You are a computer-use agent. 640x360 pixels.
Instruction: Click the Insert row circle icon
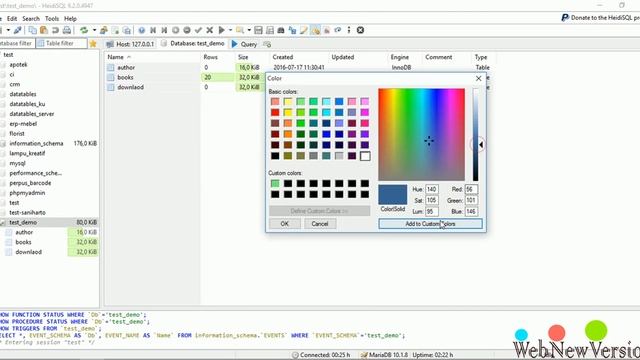176,30
